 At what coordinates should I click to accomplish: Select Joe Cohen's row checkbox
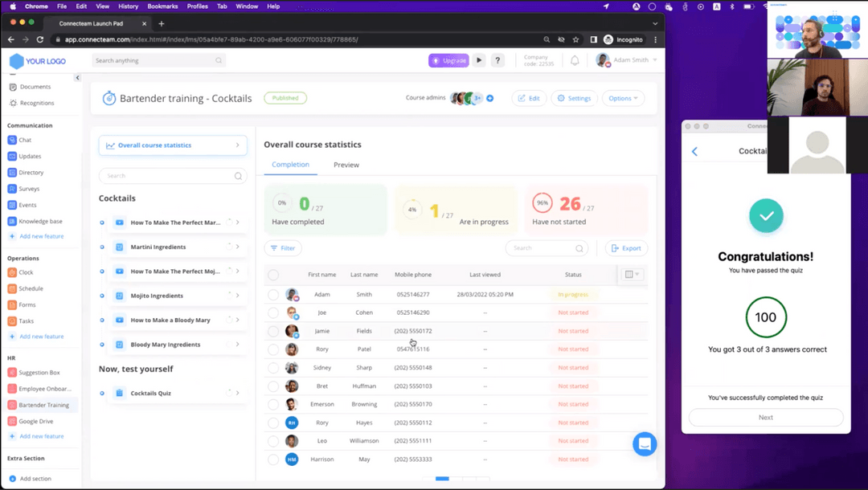coord(273,312)
